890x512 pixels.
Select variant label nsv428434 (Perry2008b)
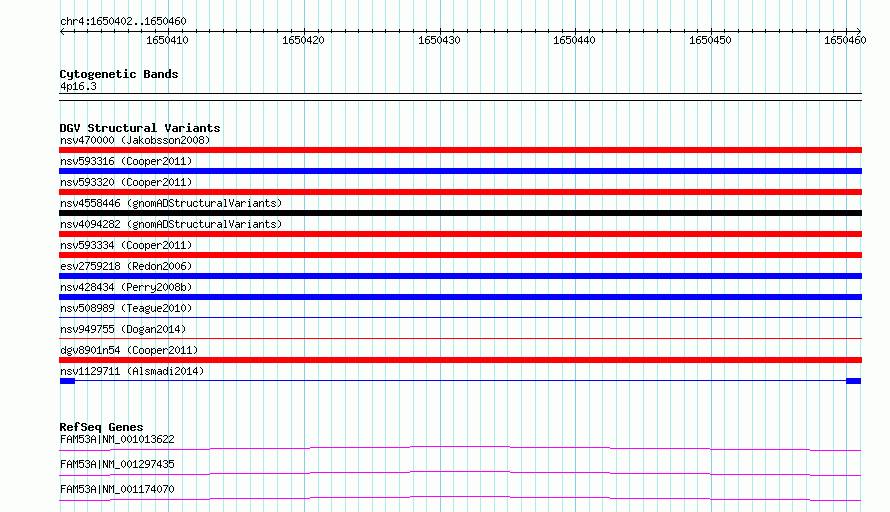tap(126, 287)
